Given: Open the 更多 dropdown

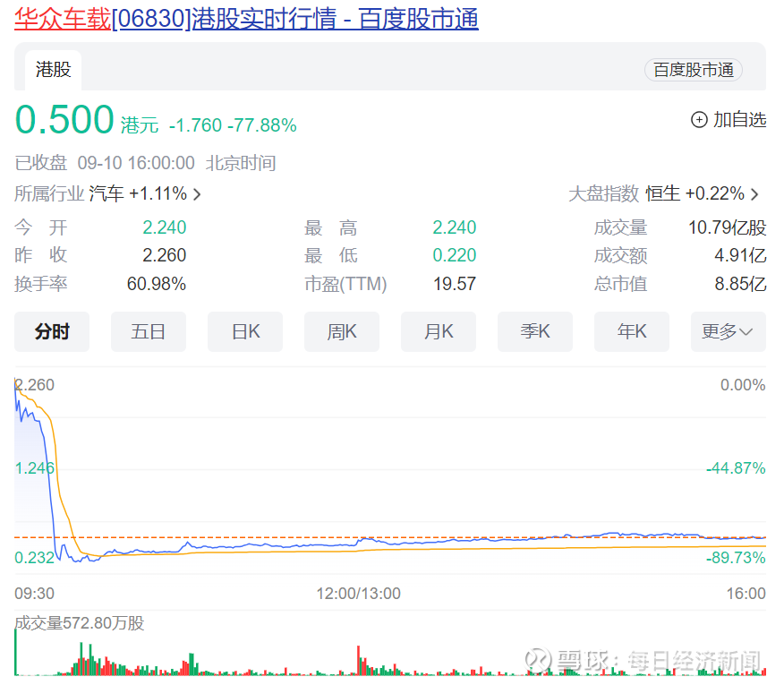Looking at the screenshot, I should click(728, 331).
